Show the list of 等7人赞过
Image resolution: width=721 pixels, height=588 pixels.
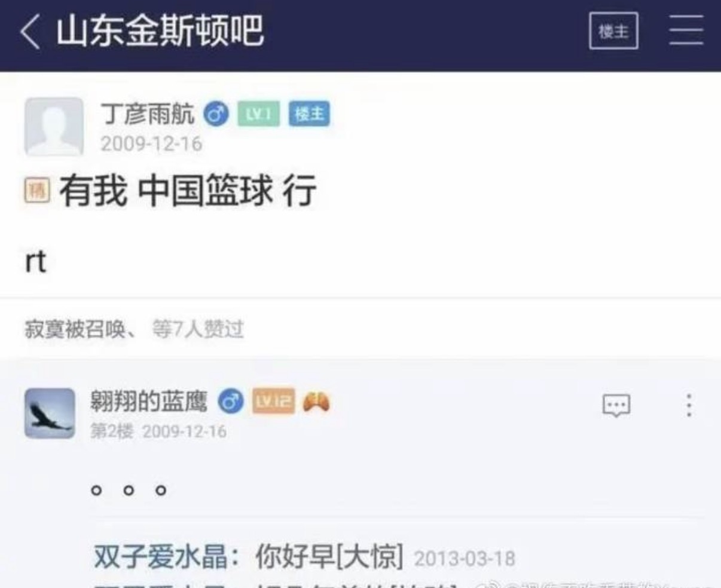click(x=198, y=329)
